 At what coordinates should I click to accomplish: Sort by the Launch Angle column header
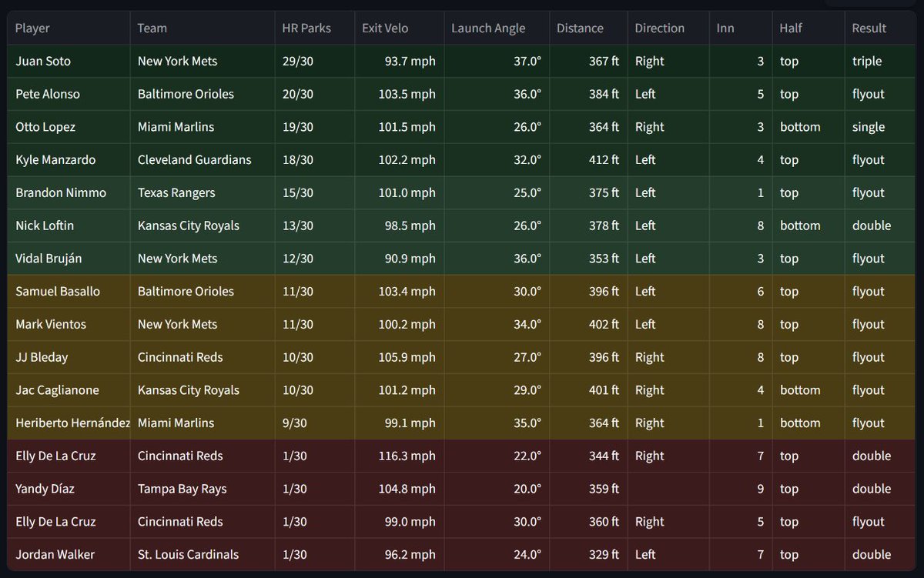[497, 28]
